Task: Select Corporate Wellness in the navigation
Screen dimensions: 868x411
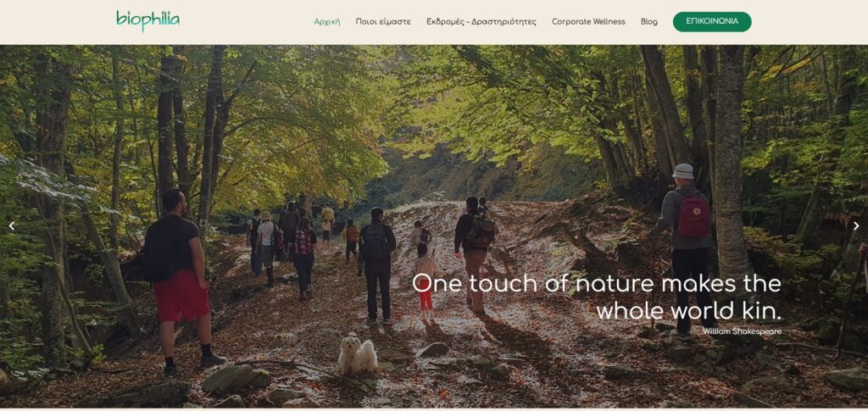Action: point(588,22)
